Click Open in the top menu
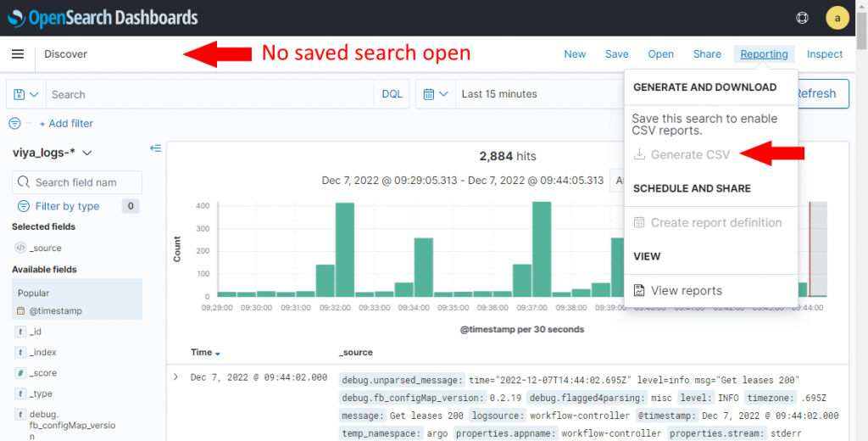The height and width of the screenshot is (441, 868). tap(660, 53)
